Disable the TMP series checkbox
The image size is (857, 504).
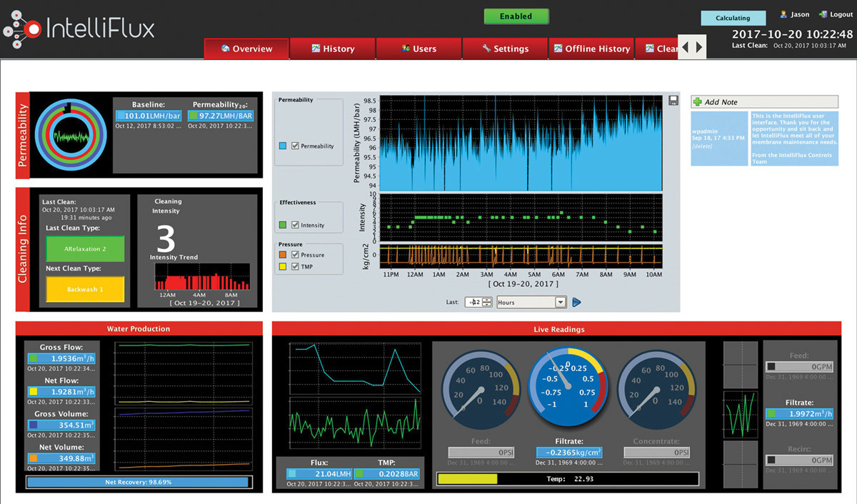coord(295,266)
